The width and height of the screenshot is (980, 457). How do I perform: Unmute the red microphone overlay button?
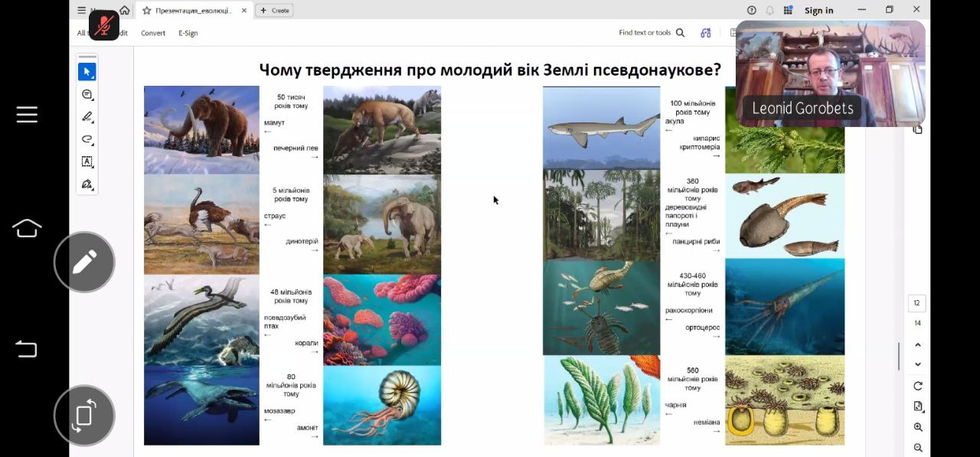click(x=104, y=25)
